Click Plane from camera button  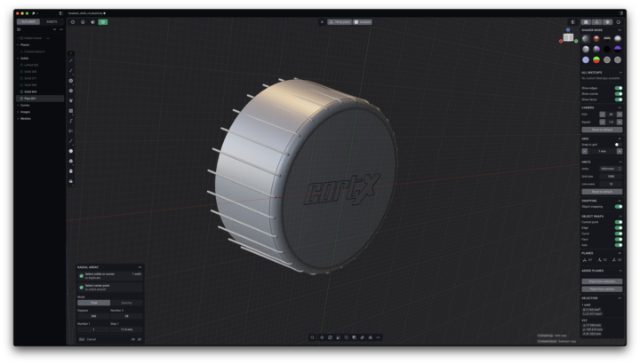[602, 289]
